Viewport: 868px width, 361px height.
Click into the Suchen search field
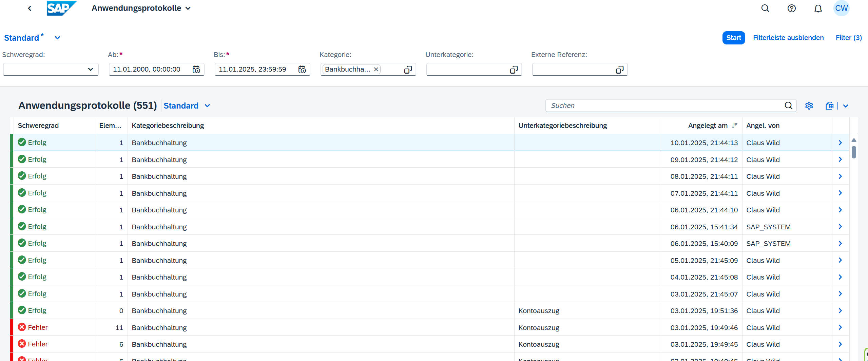(x=665, y=106)
